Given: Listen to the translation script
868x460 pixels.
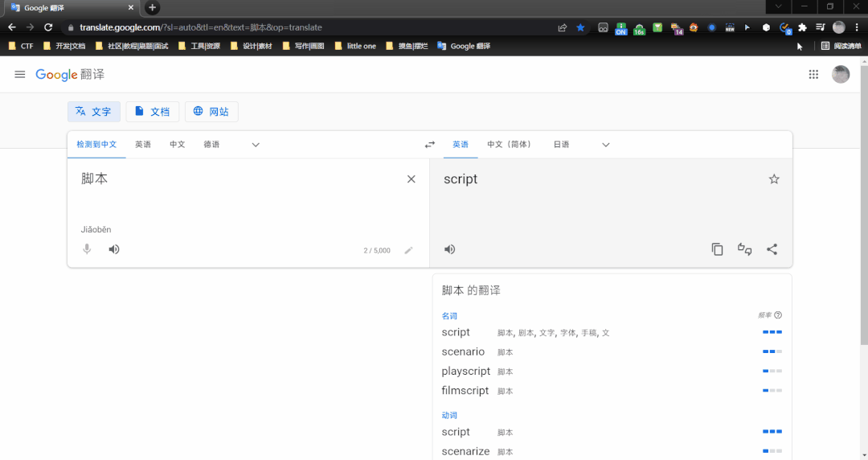Looking at the screenshot, I should [x=449, y=249].
